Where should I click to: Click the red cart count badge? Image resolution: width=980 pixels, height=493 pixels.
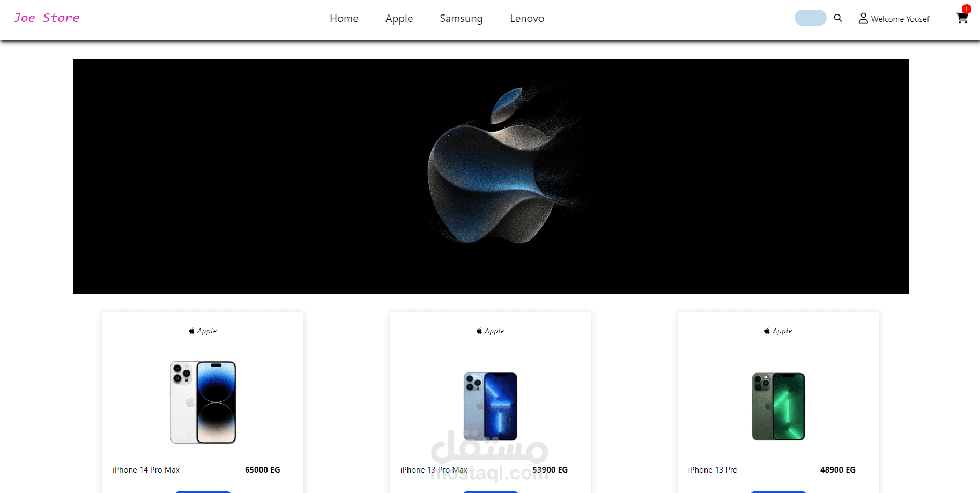[x=967, y=9]
